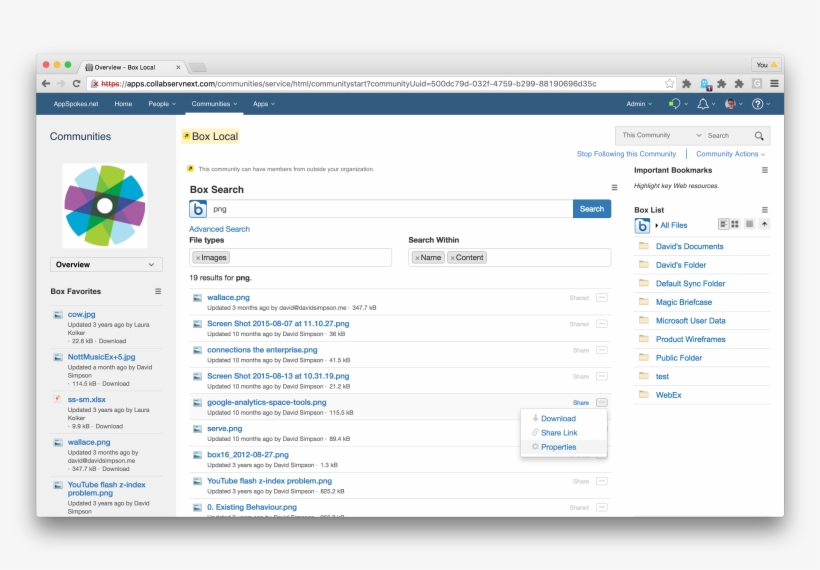Remove the Content search-within filter
Image resolution: width=820 pixels, height=570 pixels.
[x=452, y=258]
